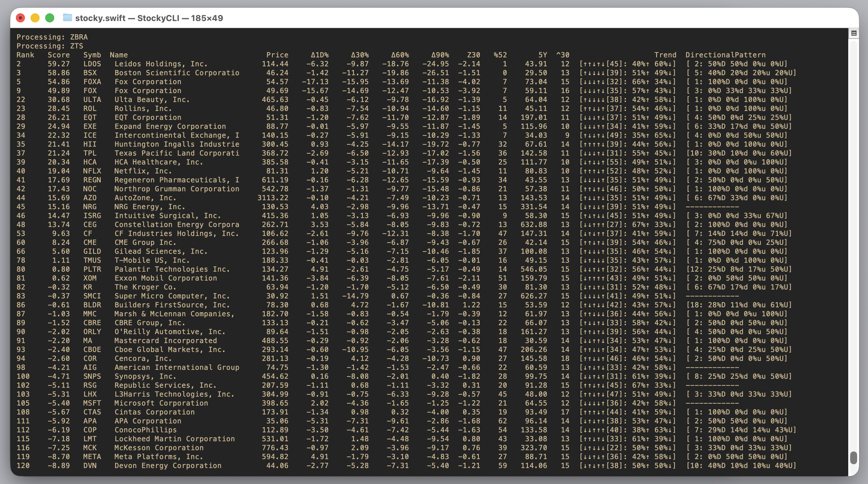The height and width of the screenshot is (484, 868).
Task: Click the '^30' column header
Action: [563, 55]
